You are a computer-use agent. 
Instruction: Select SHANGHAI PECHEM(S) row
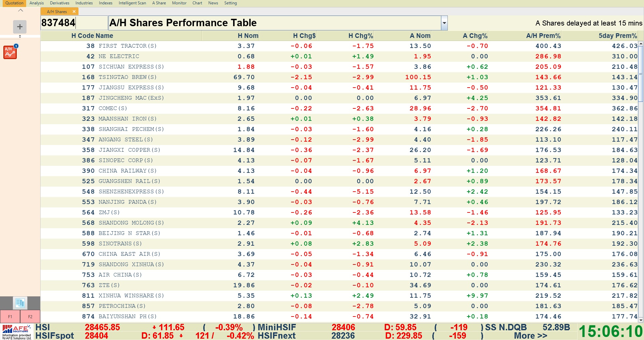[339, 129]
